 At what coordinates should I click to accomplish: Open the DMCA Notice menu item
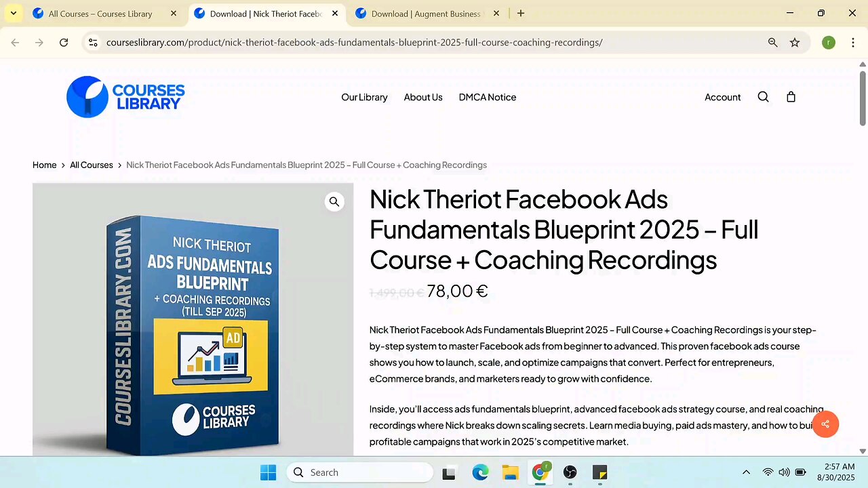pos(488,97)
